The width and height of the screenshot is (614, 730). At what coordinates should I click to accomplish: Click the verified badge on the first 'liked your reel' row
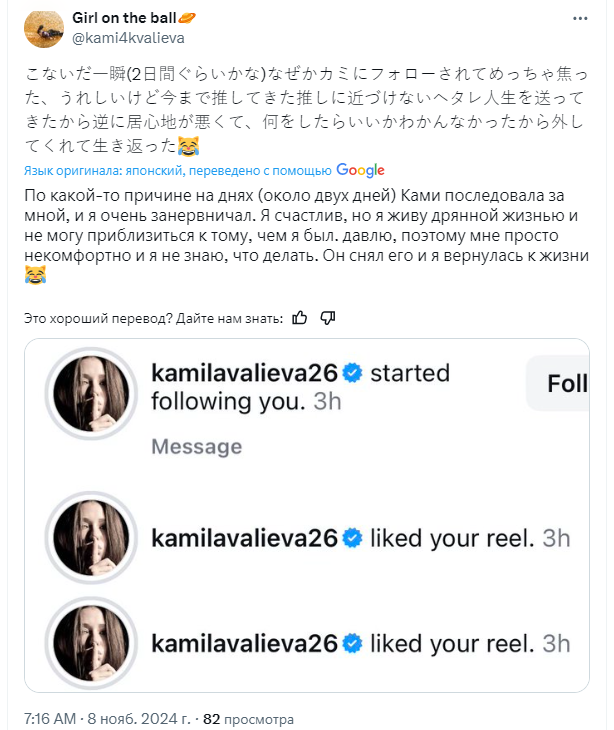coord(352,538)
